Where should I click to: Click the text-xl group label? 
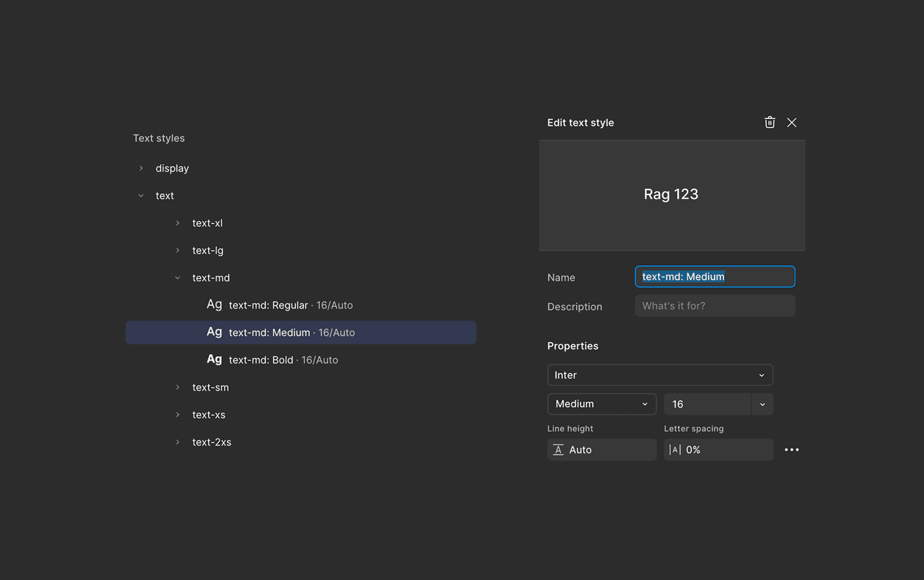click(x=208, y=223)
